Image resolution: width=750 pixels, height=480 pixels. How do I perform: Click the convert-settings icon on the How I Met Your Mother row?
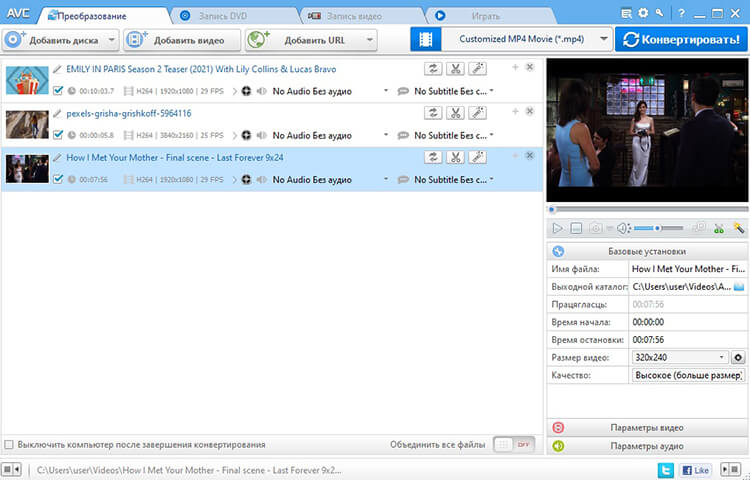(x=433, y=157)
